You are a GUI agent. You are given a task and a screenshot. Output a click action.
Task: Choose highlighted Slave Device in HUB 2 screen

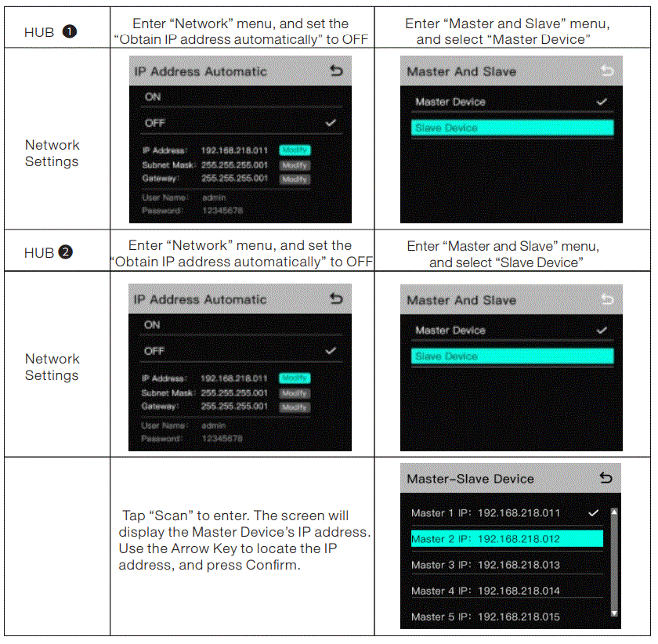point(512,356)
